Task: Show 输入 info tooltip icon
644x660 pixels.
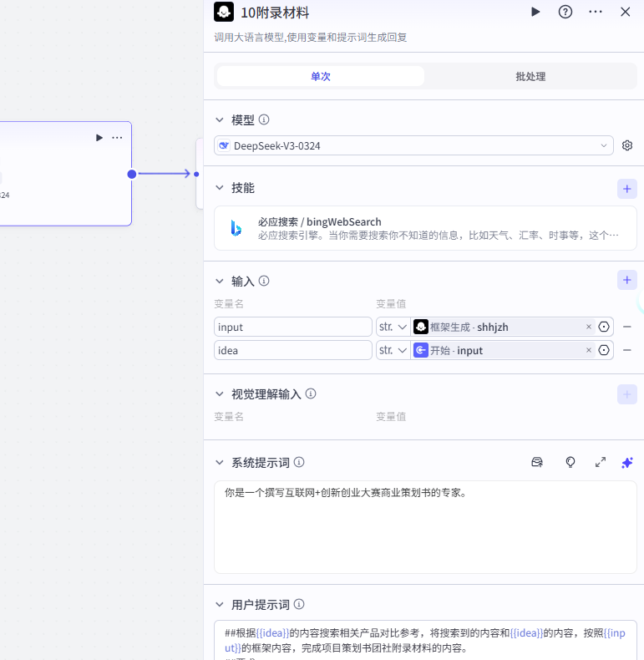Action: 264,281
